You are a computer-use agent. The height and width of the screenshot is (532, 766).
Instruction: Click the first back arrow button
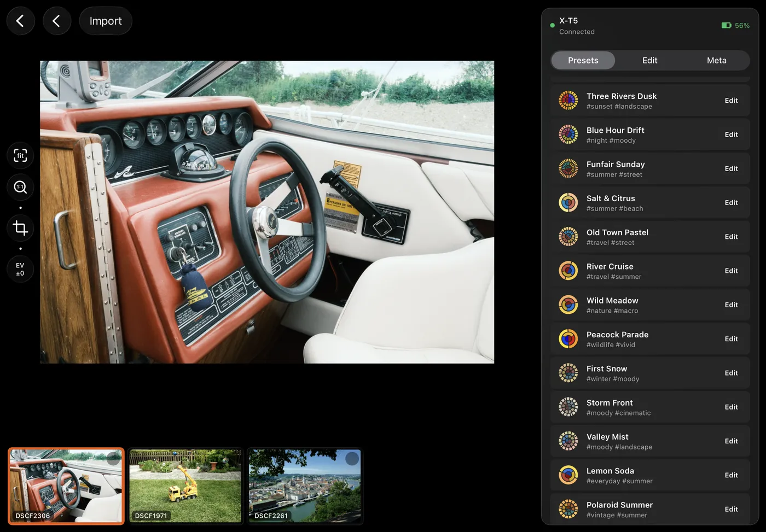pyautogui.click(x=21, y=21)
